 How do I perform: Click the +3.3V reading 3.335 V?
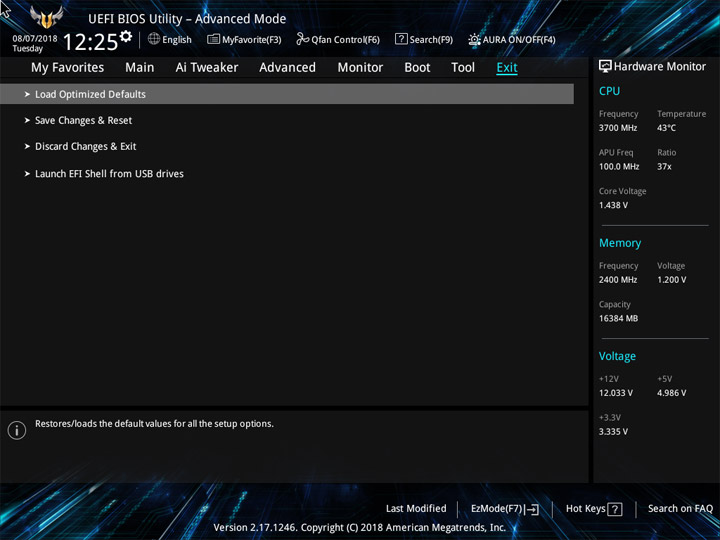pos(613,432)
